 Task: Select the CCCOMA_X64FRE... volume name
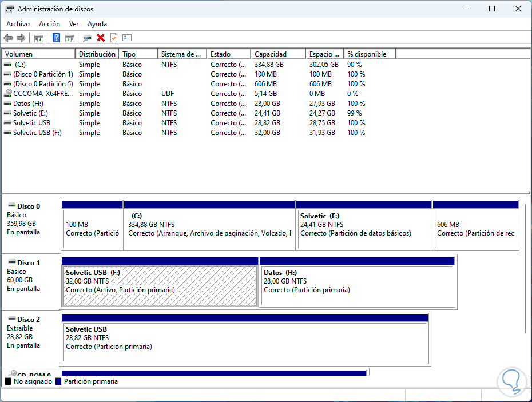(43, 94)
